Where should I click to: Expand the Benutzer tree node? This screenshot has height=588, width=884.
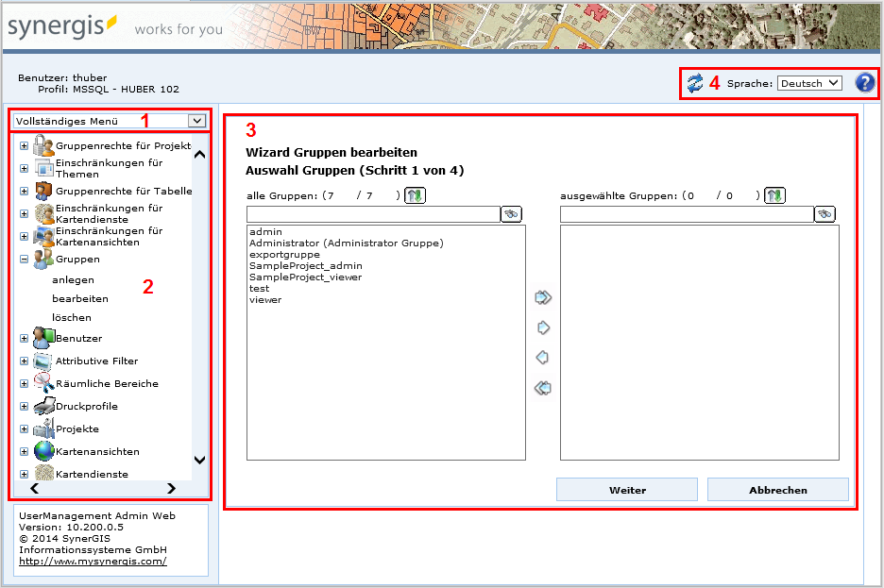23,337
